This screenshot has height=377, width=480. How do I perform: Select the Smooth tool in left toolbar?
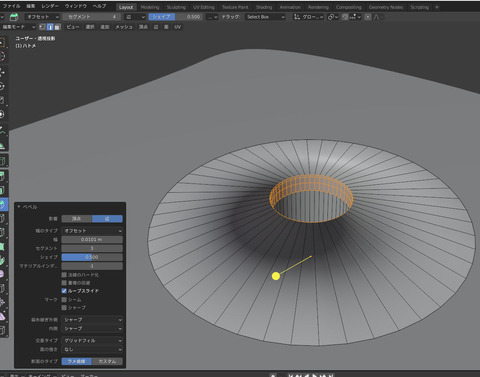click(x=3, y=274)
